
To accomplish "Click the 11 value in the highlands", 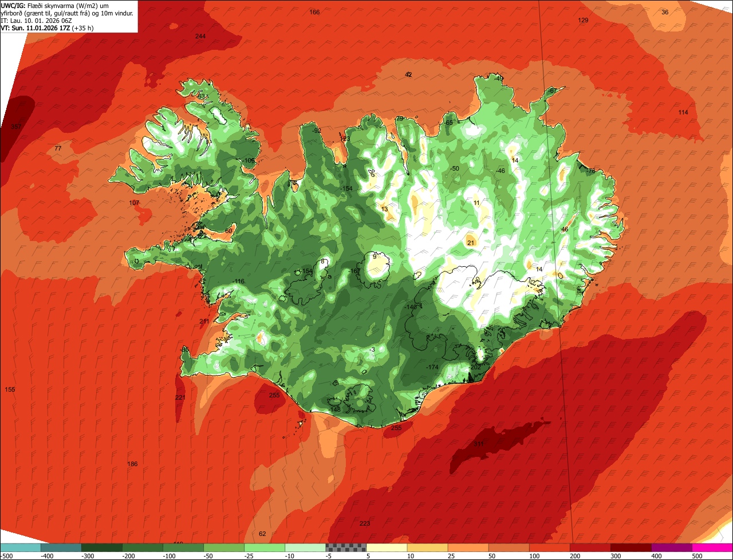I will point(476,203).
